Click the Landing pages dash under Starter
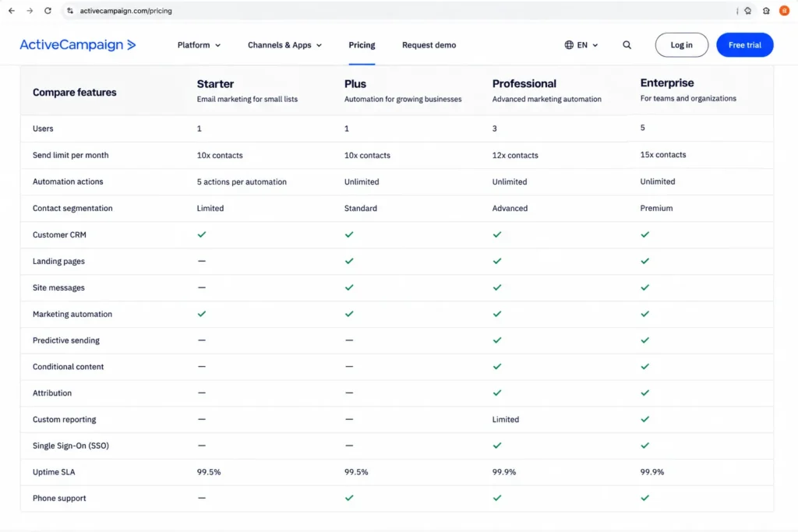 click(x=202, y=261)
